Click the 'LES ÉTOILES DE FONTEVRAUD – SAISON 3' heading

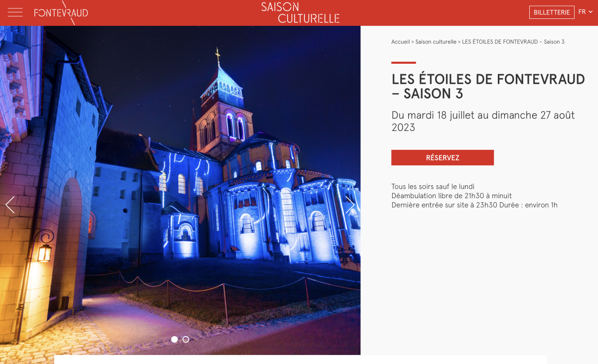pyautogui.click(x=488, y=86)
